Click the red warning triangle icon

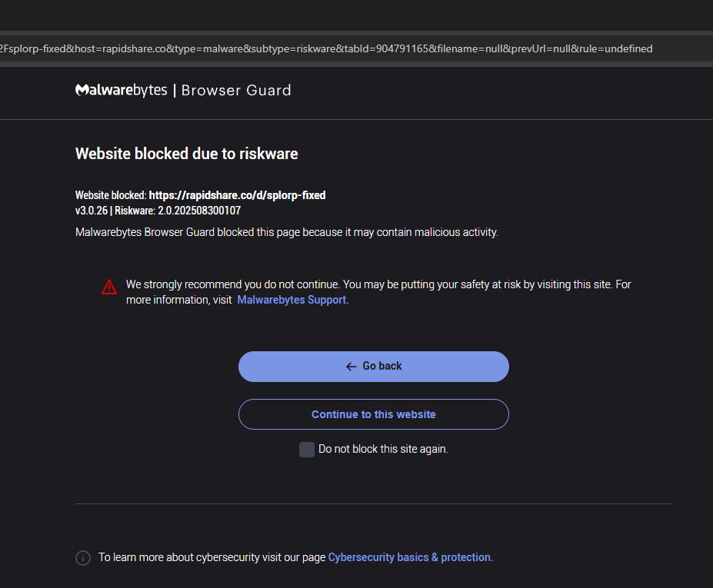(x=109, y=287)
